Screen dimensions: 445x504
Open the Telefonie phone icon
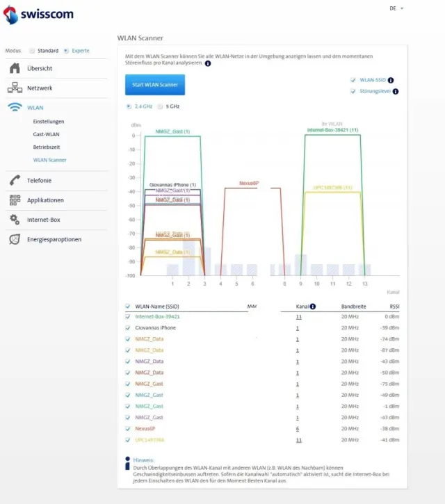[x=15, y=181]
